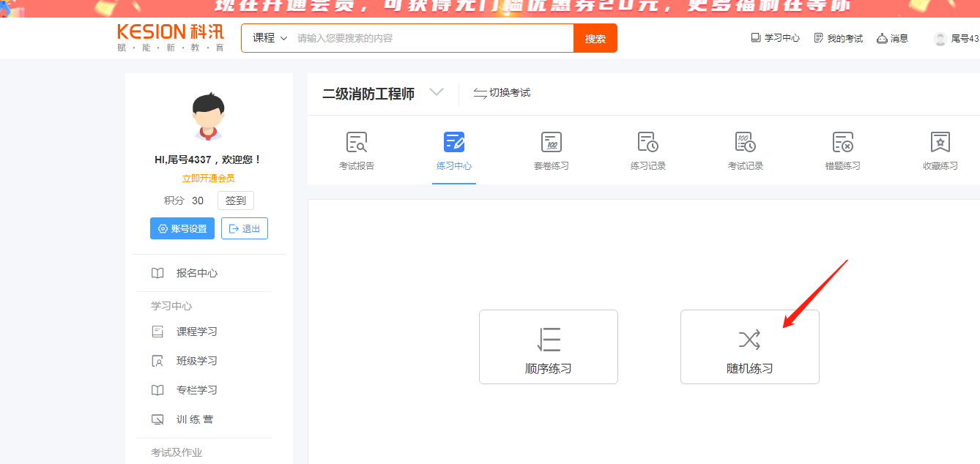Open 账号设置 account settings
This screenshot has width=980, height=464.
182,228
